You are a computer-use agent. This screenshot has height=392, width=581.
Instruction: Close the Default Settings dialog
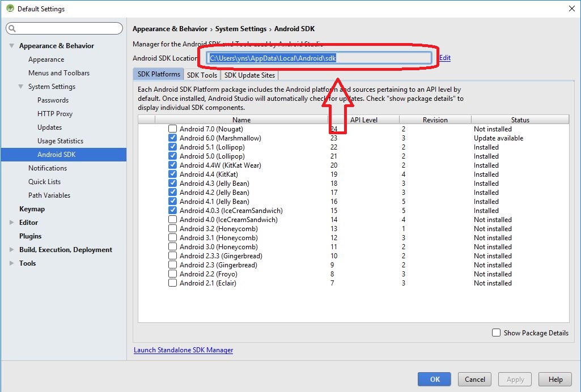coord(572,8)
